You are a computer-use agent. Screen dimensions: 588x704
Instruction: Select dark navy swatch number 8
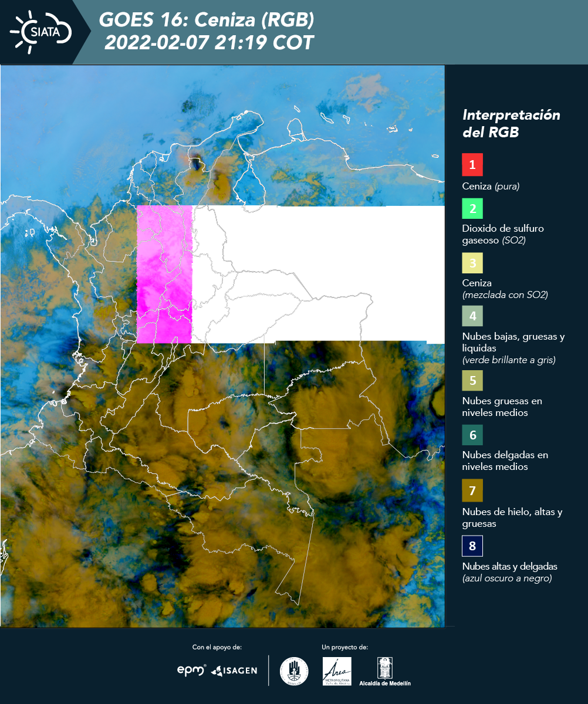(472, 546)
